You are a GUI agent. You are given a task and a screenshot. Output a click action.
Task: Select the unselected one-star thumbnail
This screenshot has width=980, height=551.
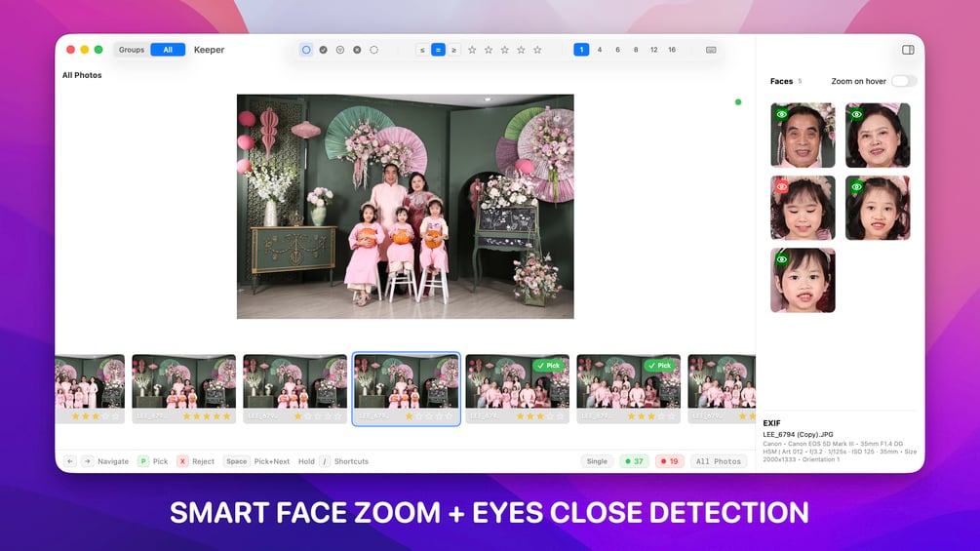(295, 388)
